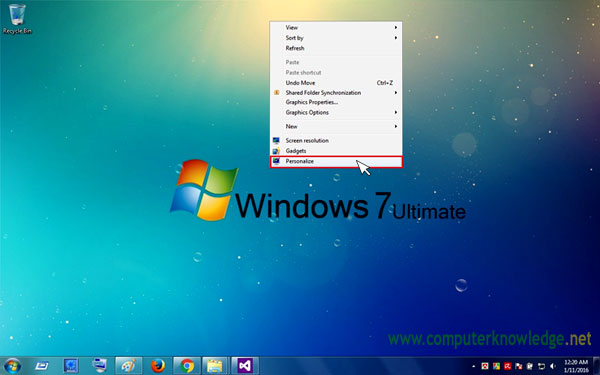600x375 pixels.
Task: Open the network status tray icon
Action: (x=541, y=366)
